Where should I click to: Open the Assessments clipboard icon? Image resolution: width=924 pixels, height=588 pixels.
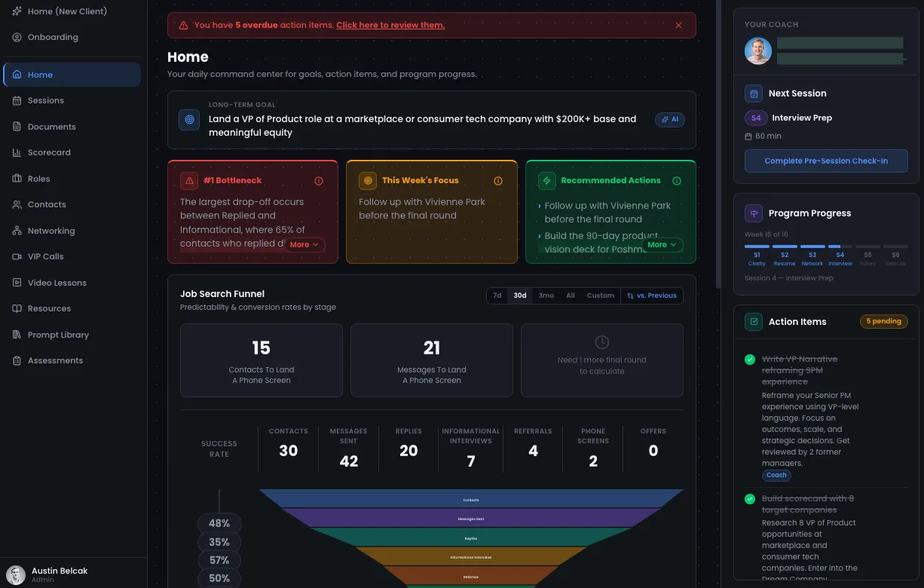[x=17, y=360]
